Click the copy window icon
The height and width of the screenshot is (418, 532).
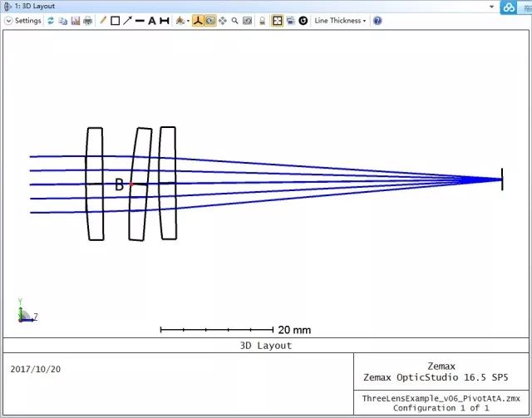point(63,21)
